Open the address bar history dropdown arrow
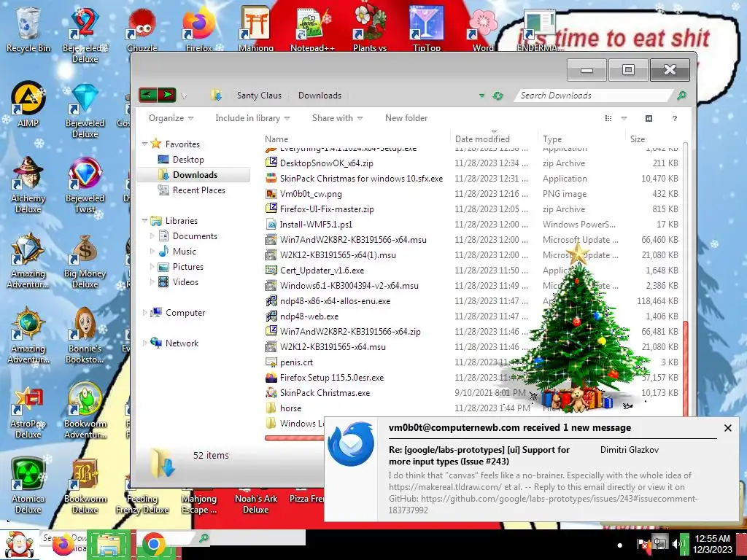Viewport: 747px width, 560px height. tap(481, 96)
